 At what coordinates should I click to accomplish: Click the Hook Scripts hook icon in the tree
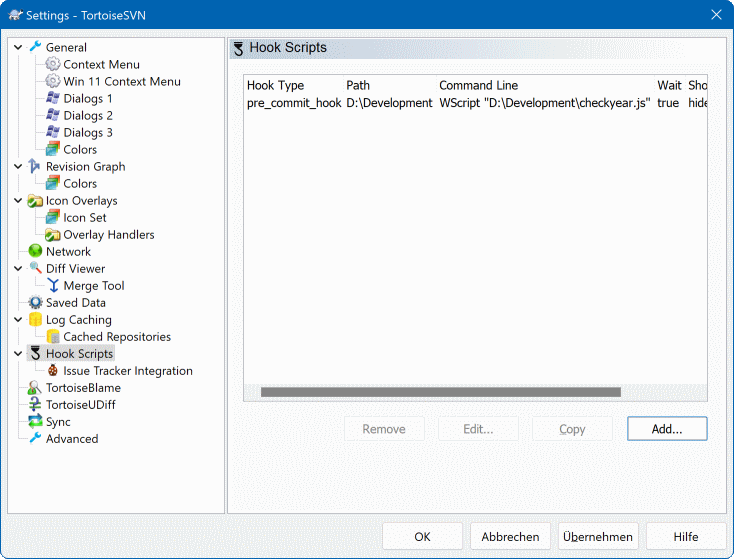[x=35, y=353]
